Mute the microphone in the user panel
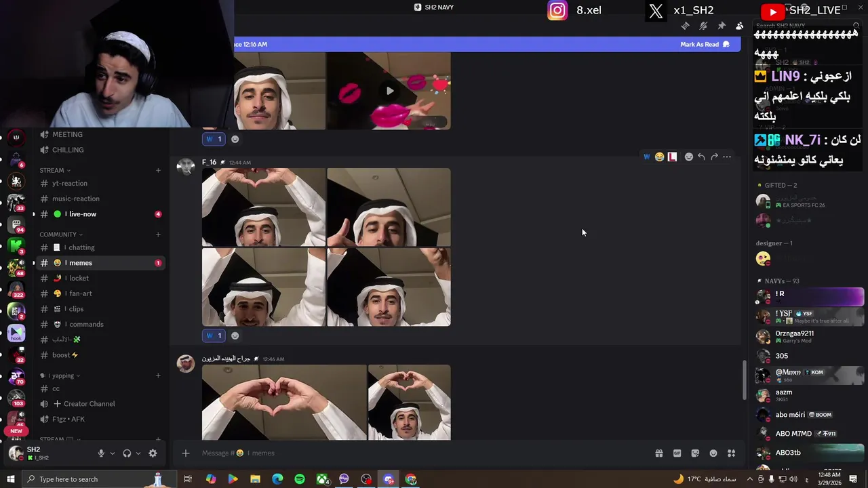This screenshot has width=868, height=488. click(101, 453)
